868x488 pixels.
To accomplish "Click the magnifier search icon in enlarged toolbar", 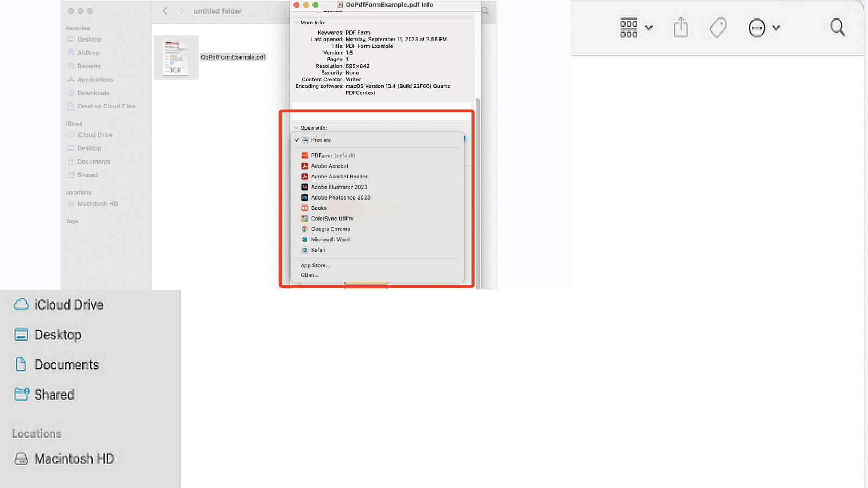I will pyautogui.click(x=838, y=27).
